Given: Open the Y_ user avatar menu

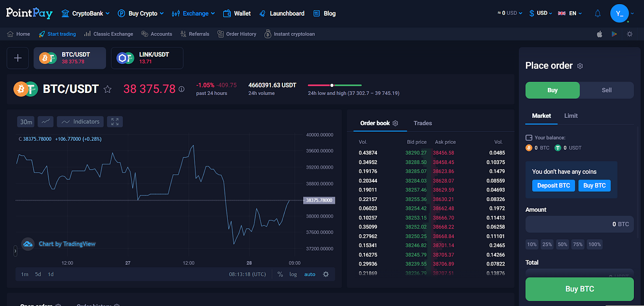Looking at the screenshot, I should click(x=619, y=13).
